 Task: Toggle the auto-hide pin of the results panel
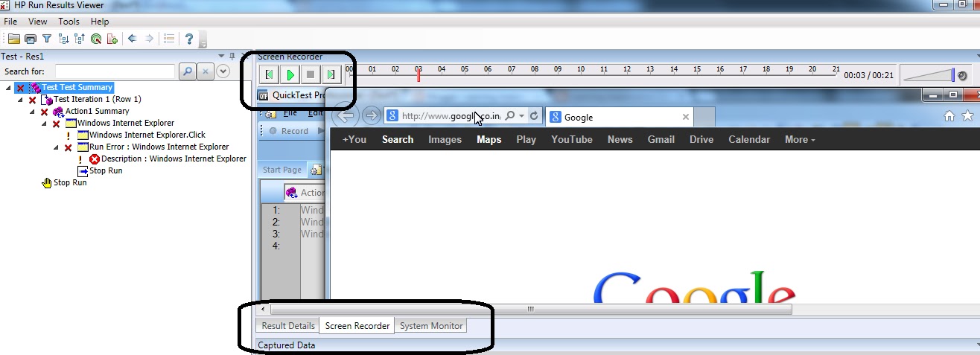pos(232,57)
